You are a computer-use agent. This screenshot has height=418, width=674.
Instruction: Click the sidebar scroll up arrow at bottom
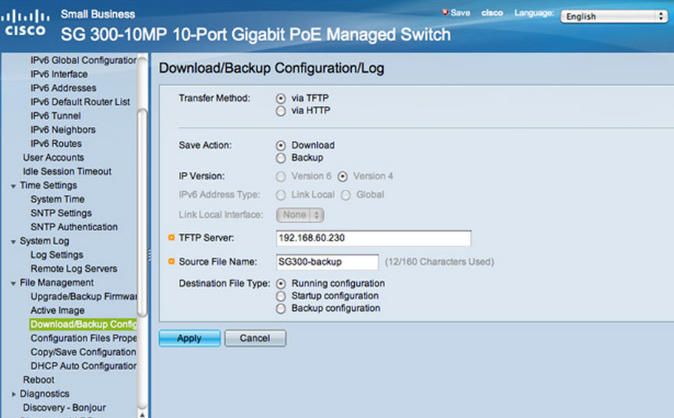[x=142, y=414]
